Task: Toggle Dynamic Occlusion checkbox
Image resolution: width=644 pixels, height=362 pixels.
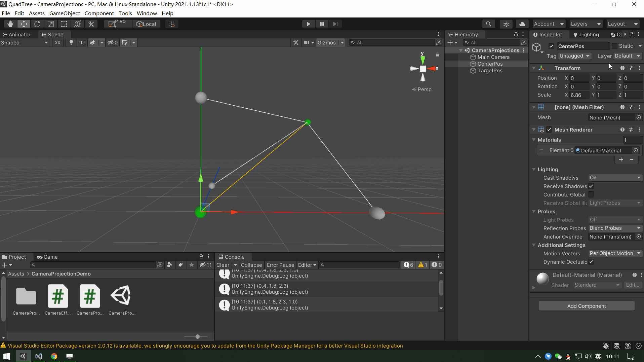Action: (591, 262)
